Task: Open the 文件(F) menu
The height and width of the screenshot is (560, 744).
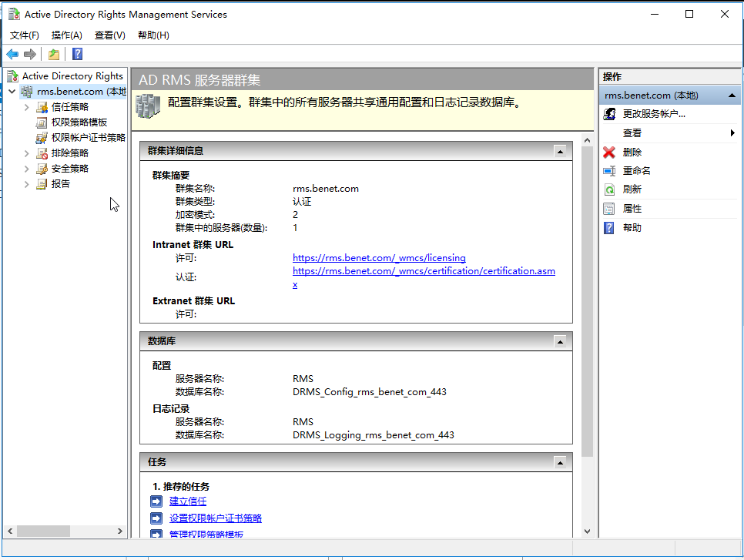Action: coord(24,35)
